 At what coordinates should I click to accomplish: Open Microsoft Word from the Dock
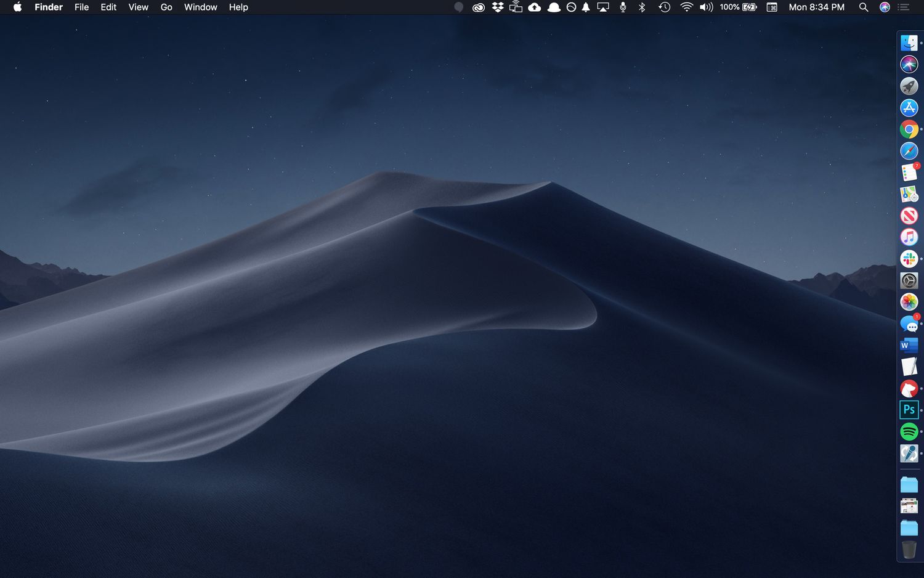(909, 345)
